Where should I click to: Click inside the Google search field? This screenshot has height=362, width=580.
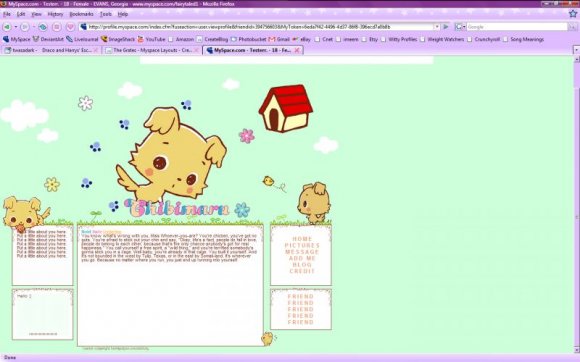517,27
